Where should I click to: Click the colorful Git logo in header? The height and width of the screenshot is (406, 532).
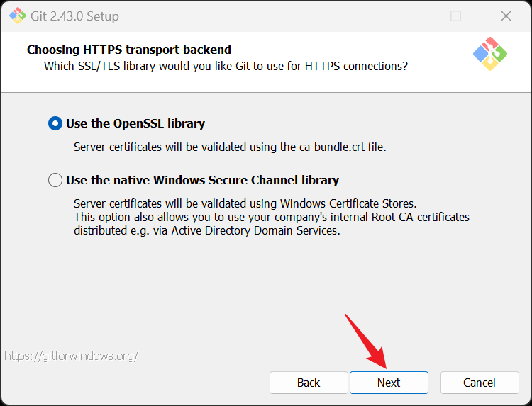point(490,54)
